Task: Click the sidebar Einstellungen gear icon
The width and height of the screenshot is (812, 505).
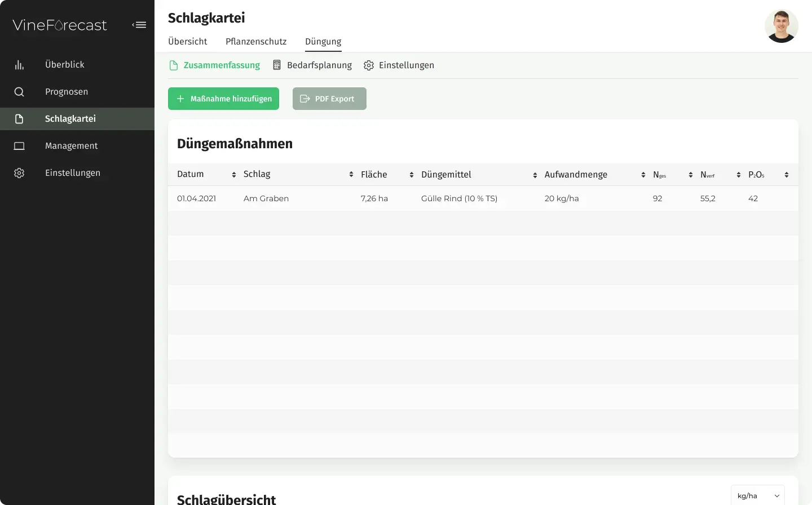Action: [x=19, y=173]
